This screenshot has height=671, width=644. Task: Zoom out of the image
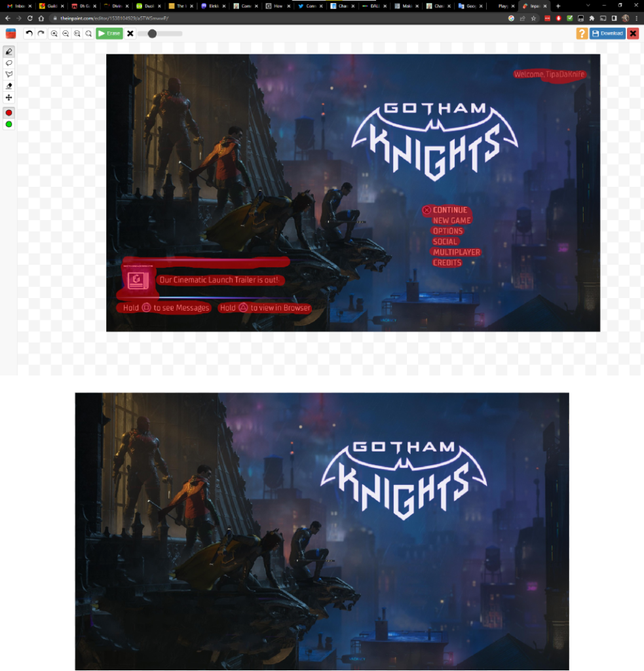click(x=66, y=33)
